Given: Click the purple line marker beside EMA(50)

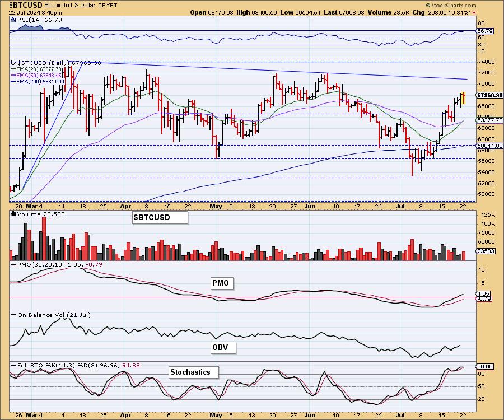Looking at the screenshot, I should [13, 75].
